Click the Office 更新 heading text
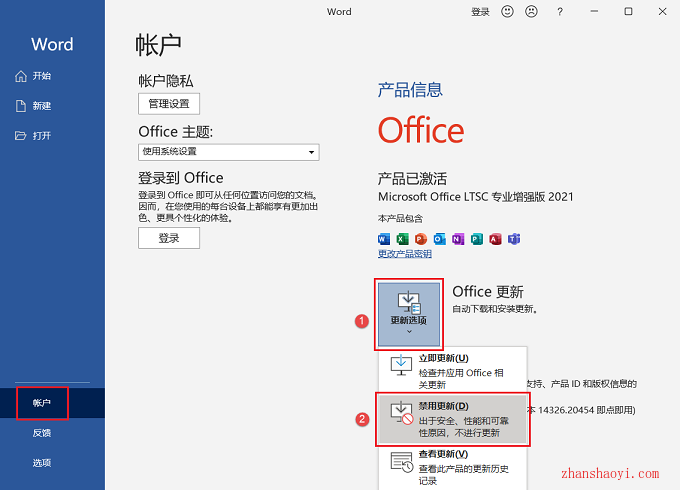680x490 pixels. (488, 292)
